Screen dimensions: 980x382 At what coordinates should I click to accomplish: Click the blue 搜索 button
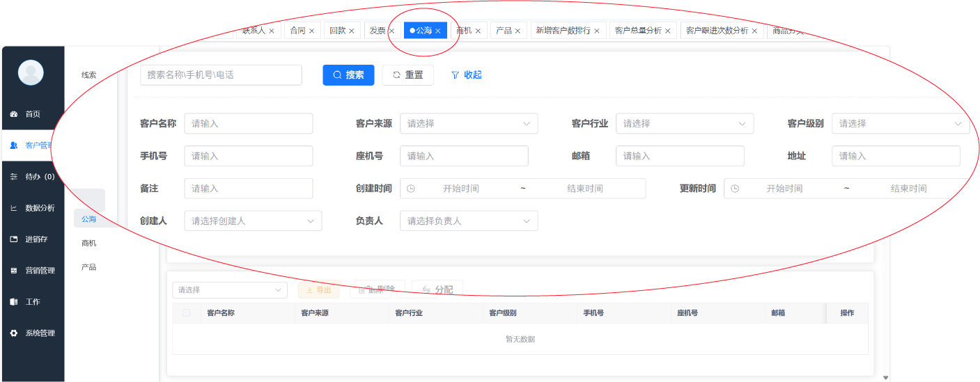(348, 75)
